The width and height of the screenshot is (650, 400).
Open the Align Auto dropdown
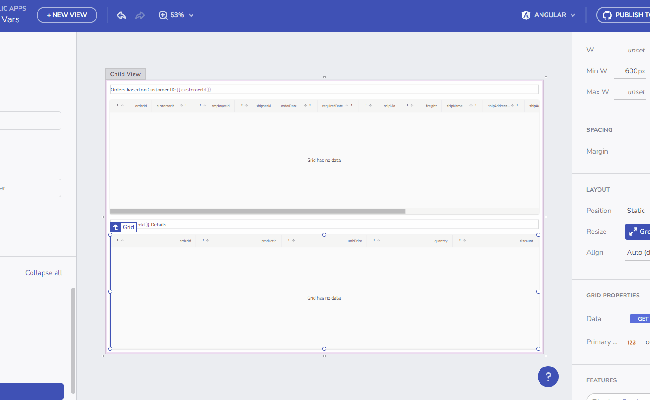(x=638, y=252)
